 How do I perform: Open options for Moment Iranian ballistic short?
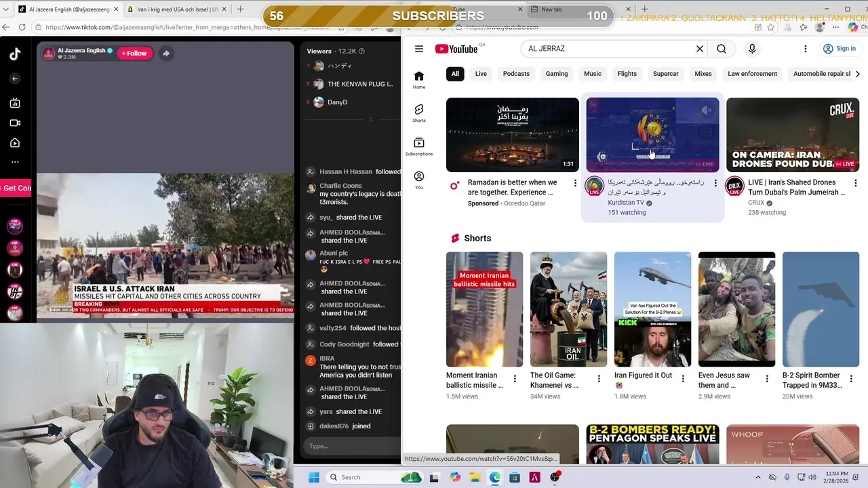[x=515, y=379]
